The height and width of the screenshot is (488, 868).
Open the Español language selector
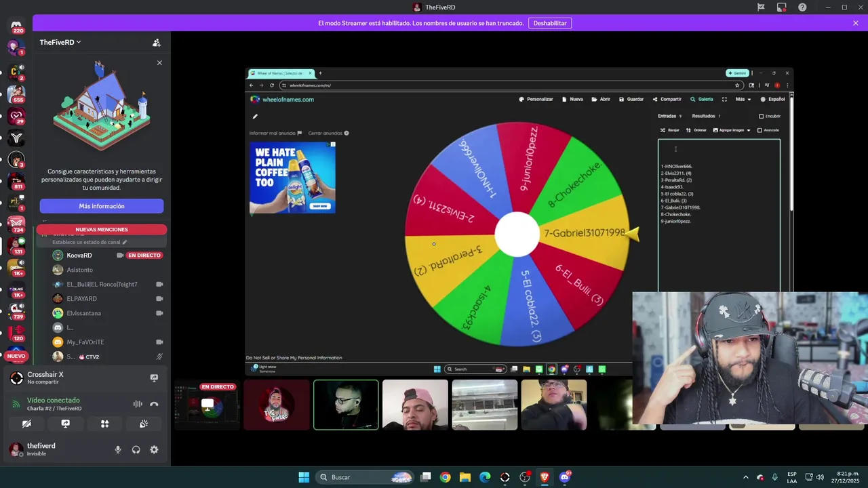tap(772, 99)
